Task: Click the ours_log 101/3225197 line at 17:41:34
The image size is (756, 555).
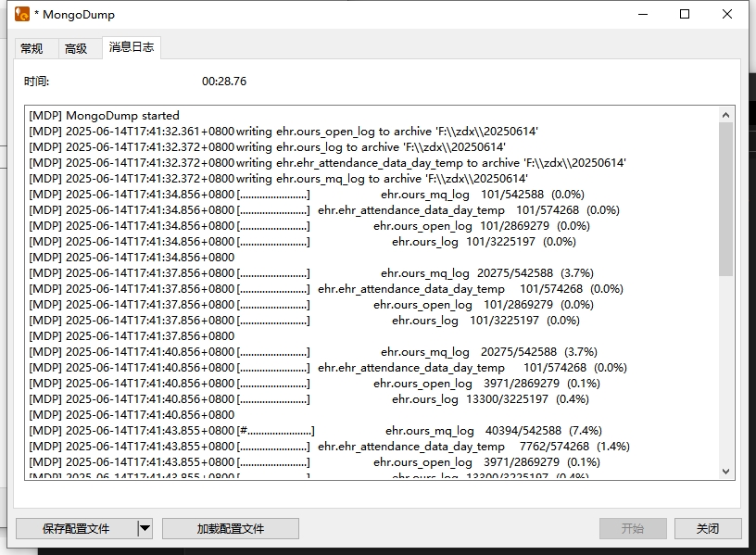Action: pos(302,242)
